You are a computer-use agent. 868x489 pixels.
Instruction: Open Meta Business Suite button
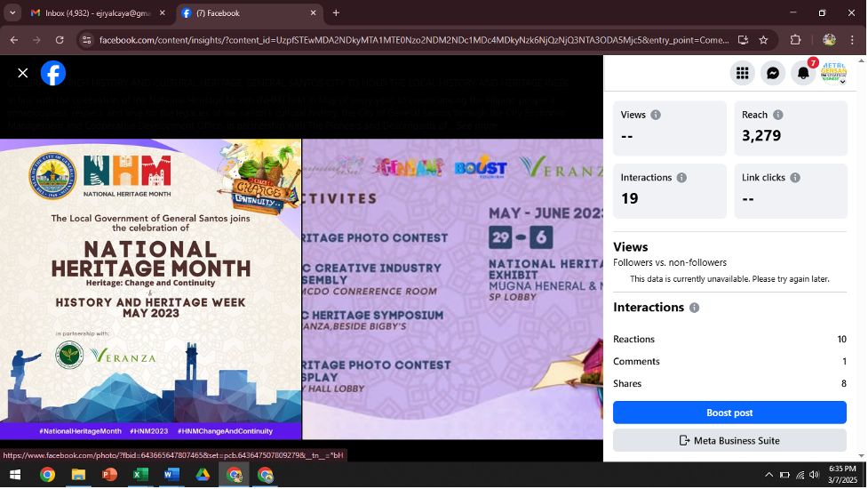tap(729, 441)
